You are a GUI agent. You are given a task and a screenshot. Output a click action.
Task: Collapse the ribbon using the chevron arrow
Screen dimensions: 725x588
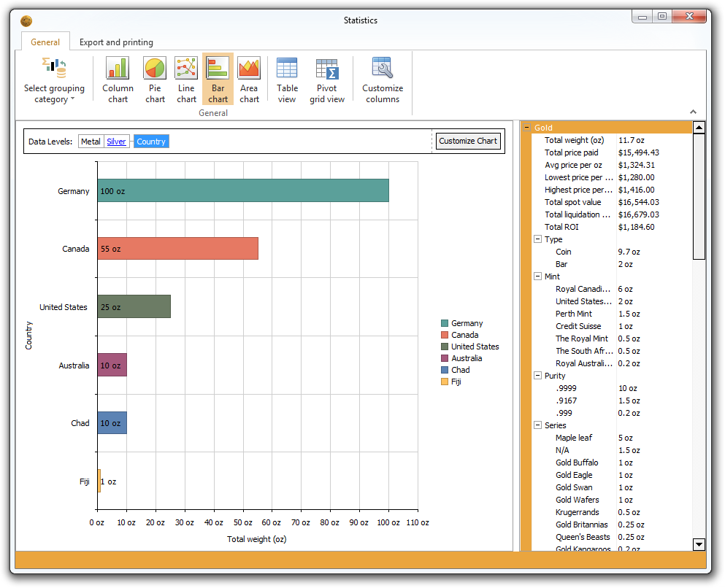click(x=692, y=111)
